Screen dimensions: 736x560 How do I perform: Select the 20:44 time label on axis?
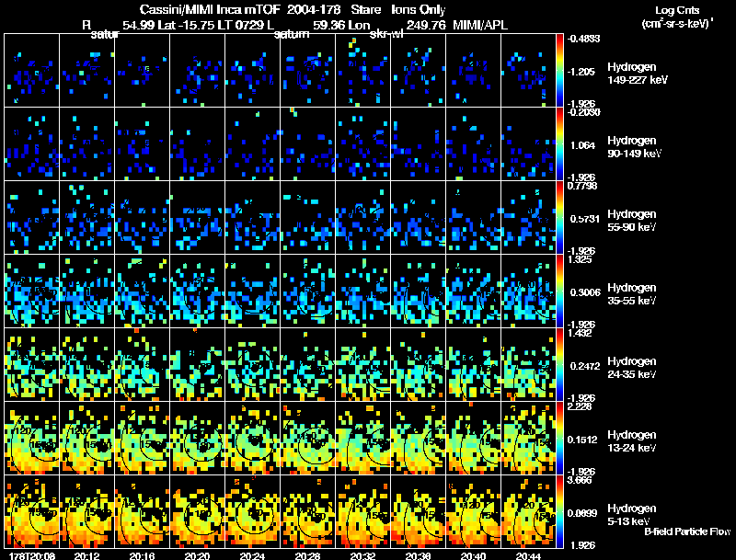528,554
